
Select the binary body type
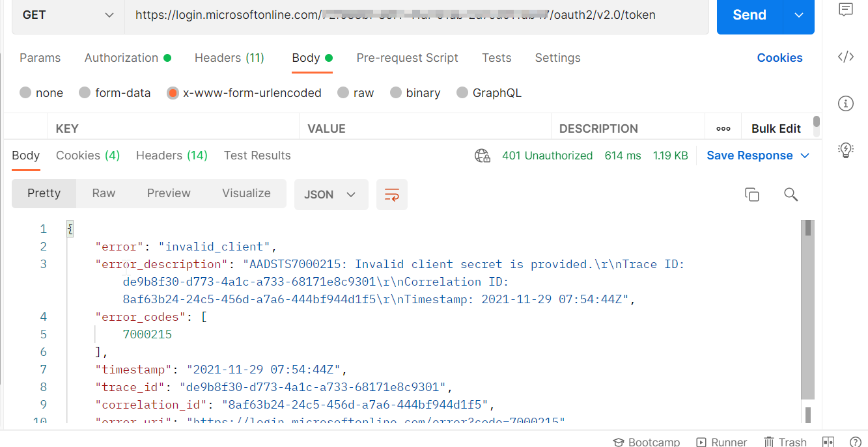415,93
